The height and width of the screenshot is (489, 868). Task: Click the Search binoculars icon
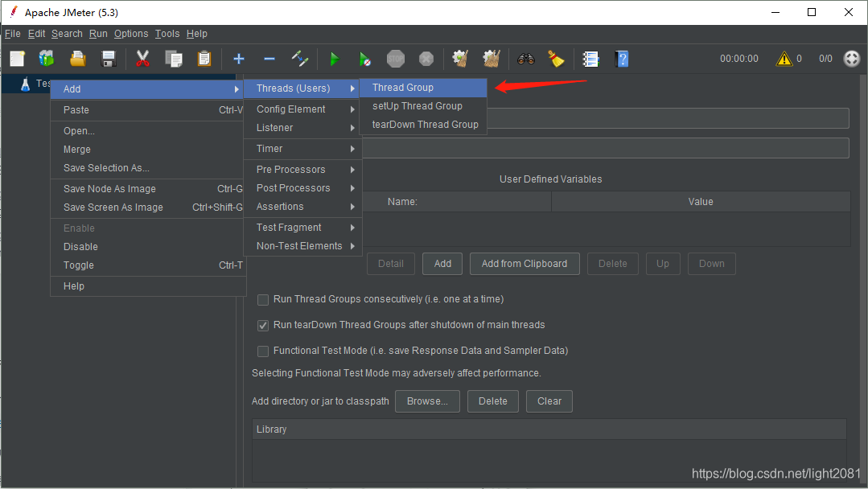pyautogui.click(x=526, y=59)
